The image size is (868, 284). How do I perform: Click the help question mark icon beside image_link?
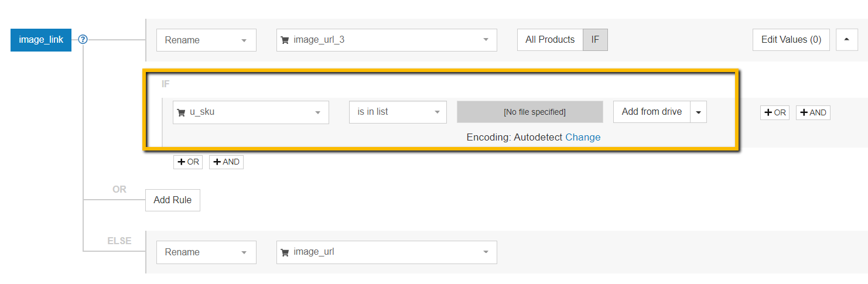[x=83, y=40]
